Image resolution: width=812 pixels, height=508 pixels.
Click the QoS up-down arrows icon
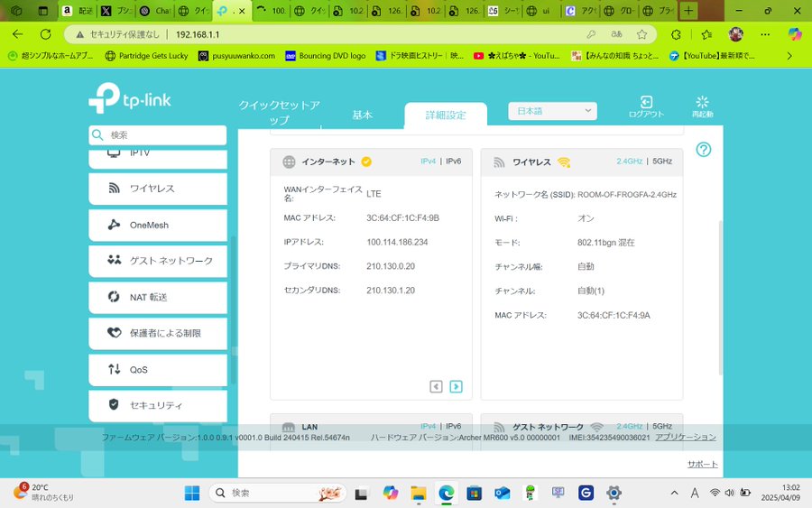[x=114, y=369]
